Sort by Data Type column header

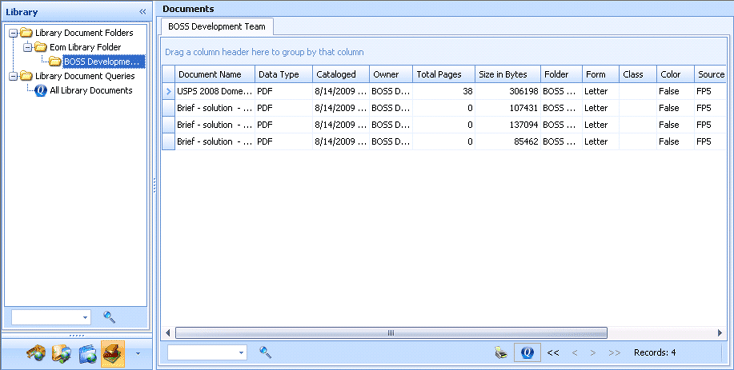coord(284,74)
